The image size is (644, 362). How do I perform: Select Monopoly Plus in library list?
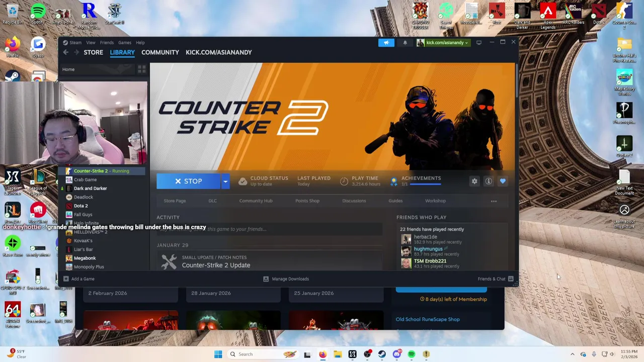tap(89, 267)
